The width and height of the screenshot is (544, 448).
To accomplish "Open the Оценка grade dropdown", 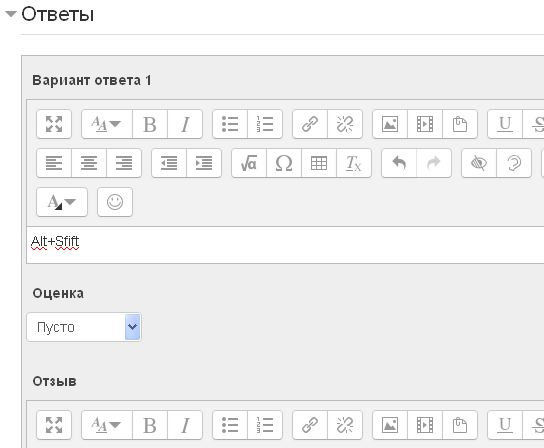I will (84, 327).
